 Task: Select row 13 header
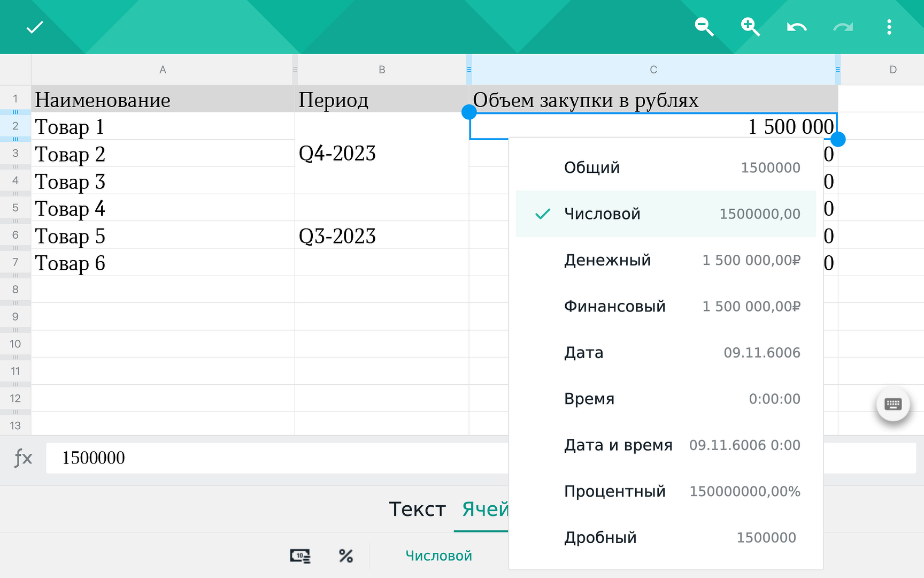16,425
